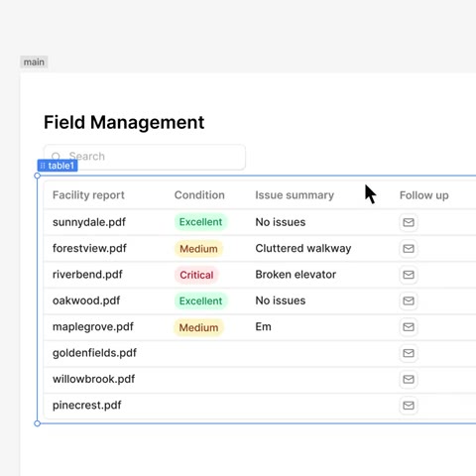Viewport: 476px width, 476px height.
Task: Select the goldenfields.pdf cell
Action: 94,353
